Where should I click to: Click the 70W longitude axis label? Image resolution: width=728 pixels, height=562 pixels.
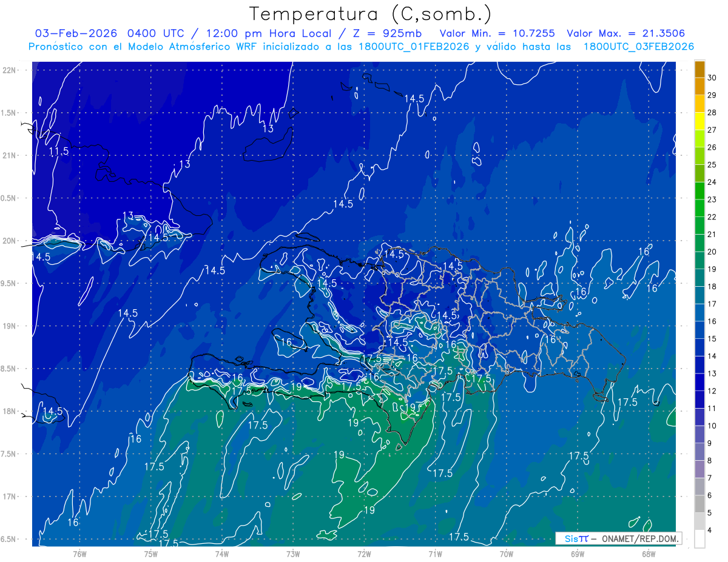coord(506,554)
